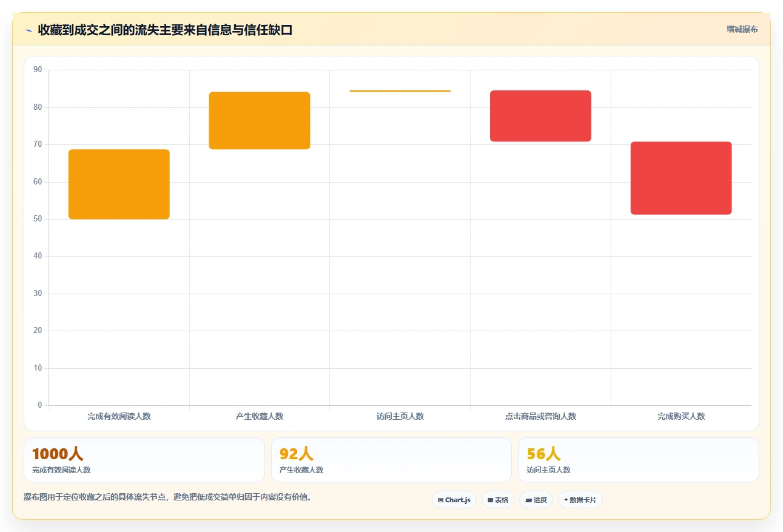Click the Chart.js chip

(x=454, y=500)
